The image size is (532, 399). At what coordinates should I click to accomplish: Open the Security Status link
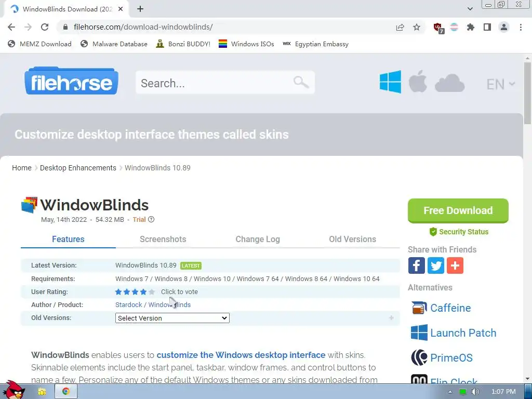click(459, 232)
